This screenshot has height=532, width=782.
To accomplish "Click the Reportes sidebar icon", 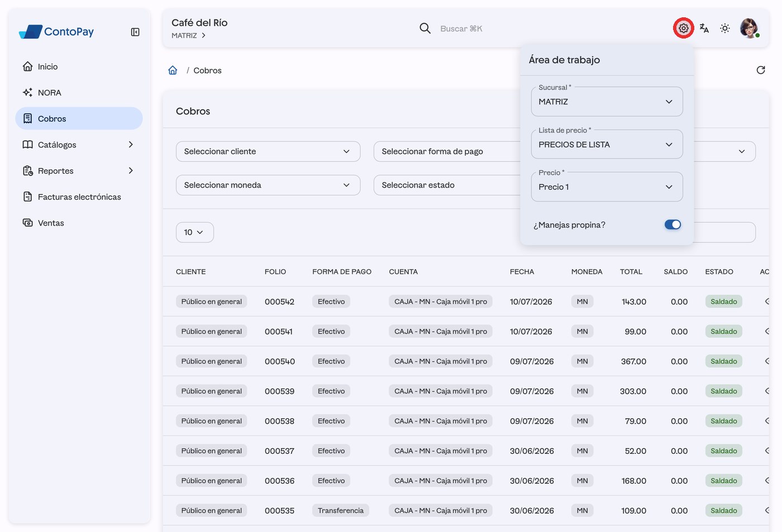I will 28,171.
